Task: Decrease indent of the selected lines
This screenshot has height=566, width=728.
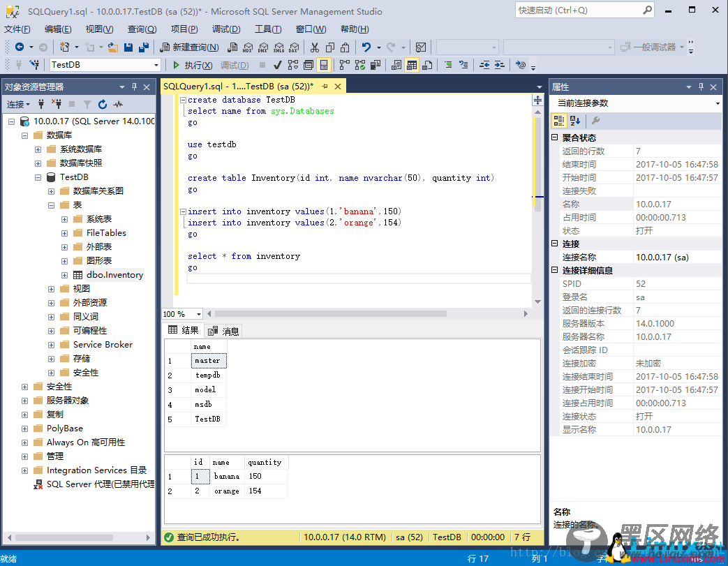Action: 484,65
